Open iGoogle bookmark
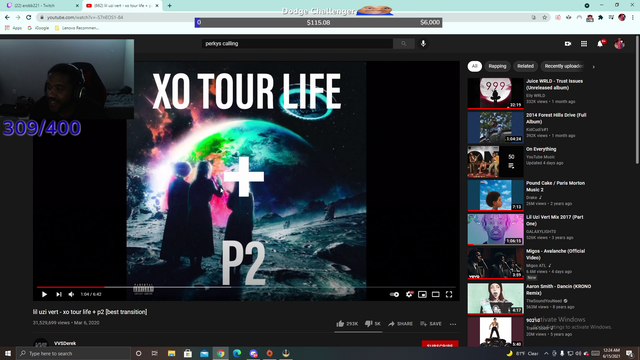640x360 pixels. click(x=38, y=28)
